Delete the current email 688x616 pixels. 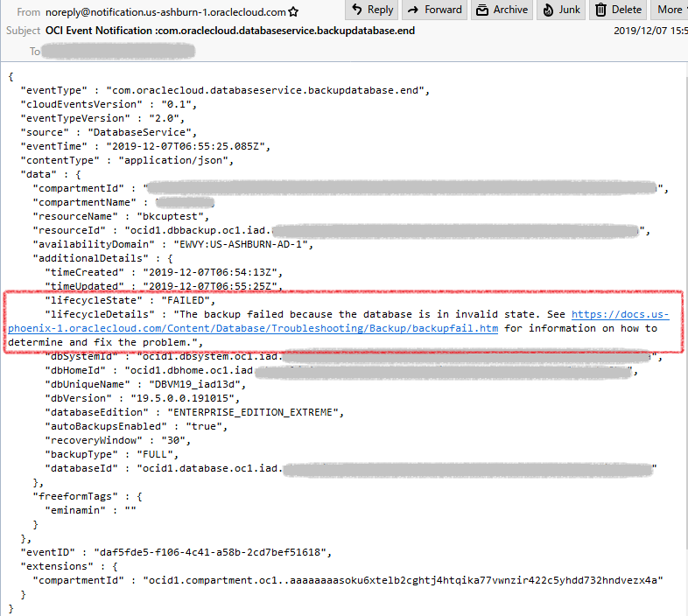618,10
